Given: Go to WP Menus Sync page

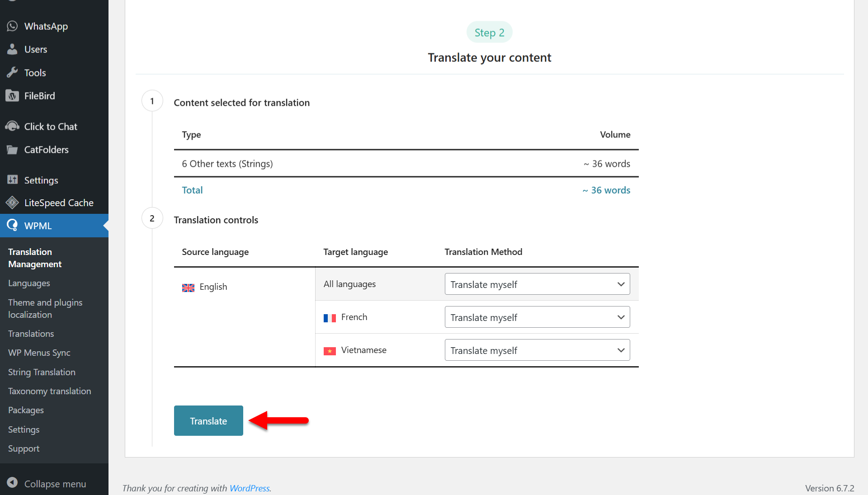Looking at the screenshot, I should pyautogui.click(x=39, y=353).
